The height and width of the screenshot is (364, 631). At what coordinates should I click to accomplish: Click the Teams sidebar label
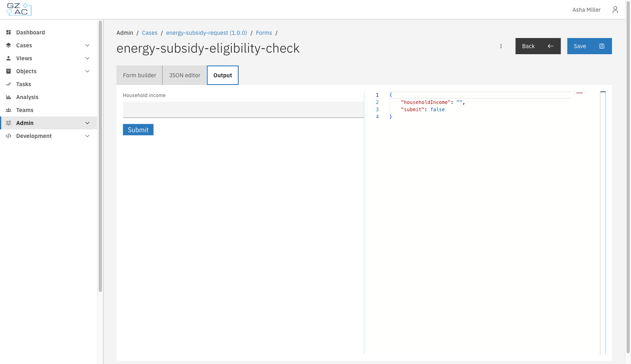[x=25, y=110]
